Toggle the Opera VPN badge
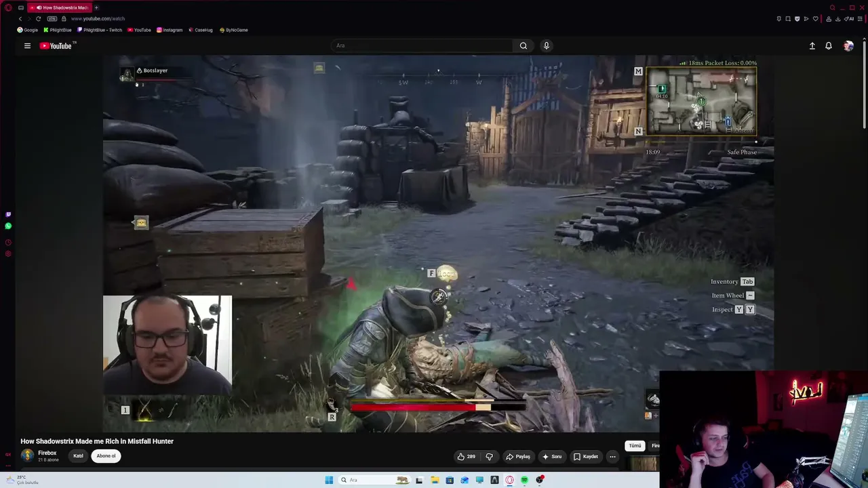 (x=52, y=19)
